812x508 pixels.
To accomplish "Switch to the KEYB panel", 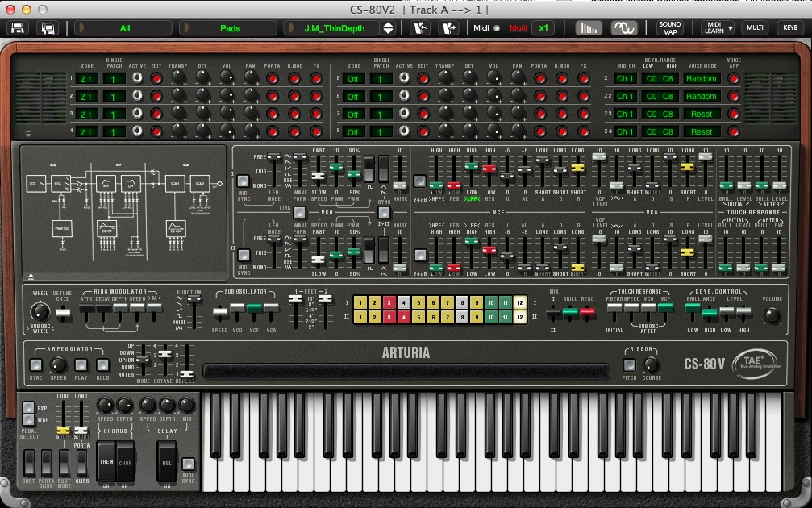I will pyautogui.click(x=789, y=28).
